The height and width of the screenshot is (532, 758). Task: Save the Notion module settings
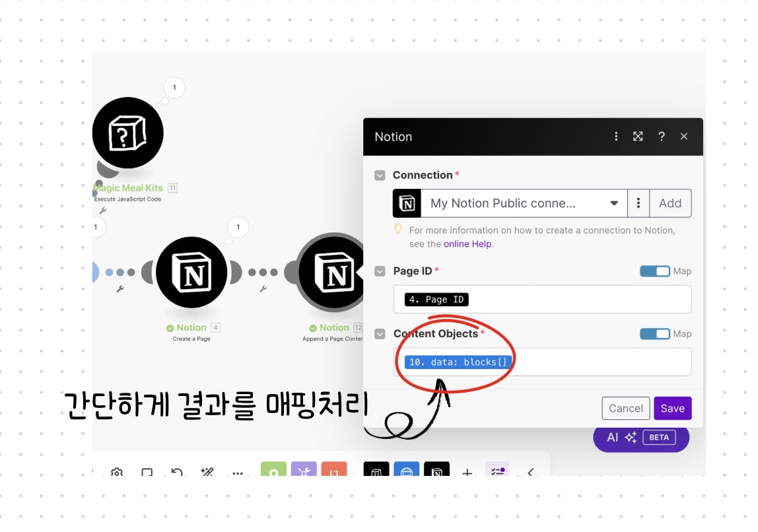(x=672, y=409)
